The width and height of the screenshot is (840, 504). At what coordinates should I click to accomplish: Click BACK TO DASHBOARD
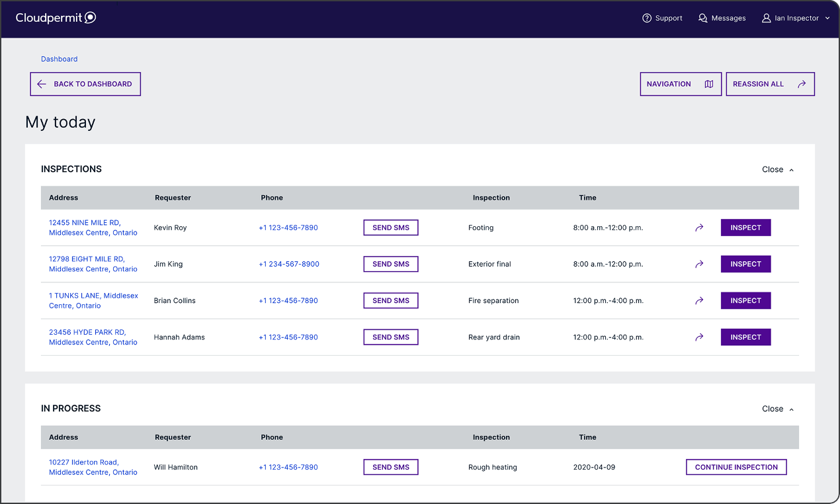(85, 84)
